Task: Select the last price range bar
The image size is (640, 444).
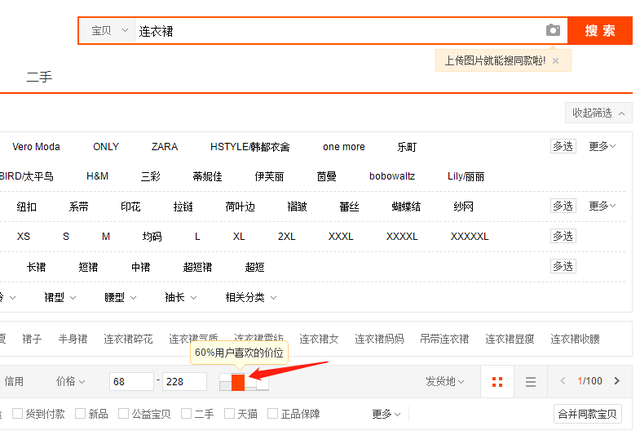Action: (263, 382)
